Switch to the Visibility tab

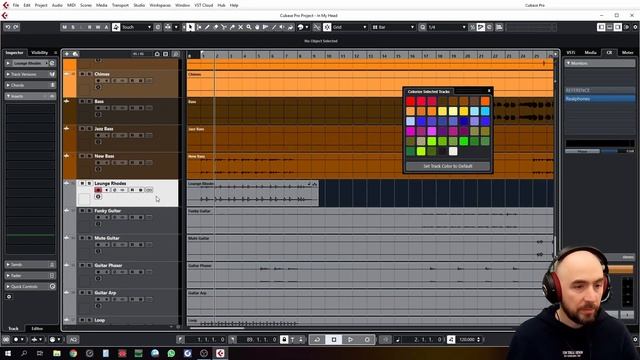click(x=40, y=53)
